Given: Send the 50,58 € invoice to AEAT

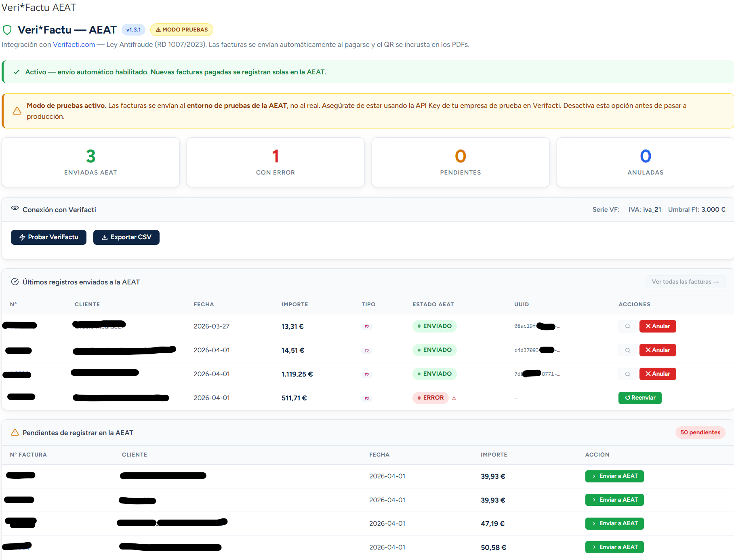Looking at the screenshot, I should tap(614, 547).
